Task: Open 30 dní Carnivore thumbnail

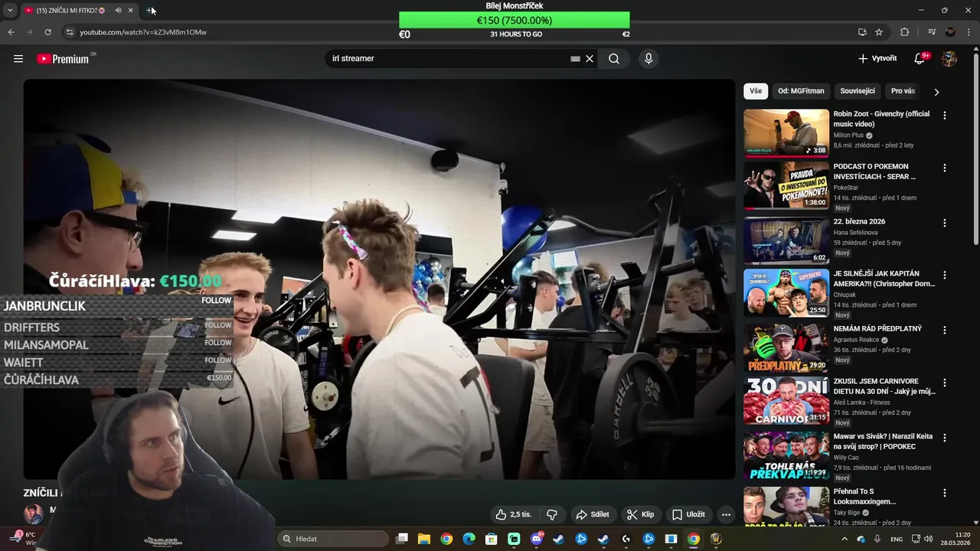Action: tap(786, 400)
